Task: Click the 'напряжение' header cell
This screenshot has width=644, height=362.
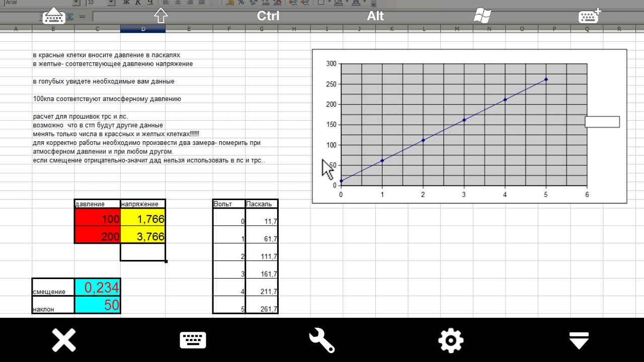Action: point(143,204)
